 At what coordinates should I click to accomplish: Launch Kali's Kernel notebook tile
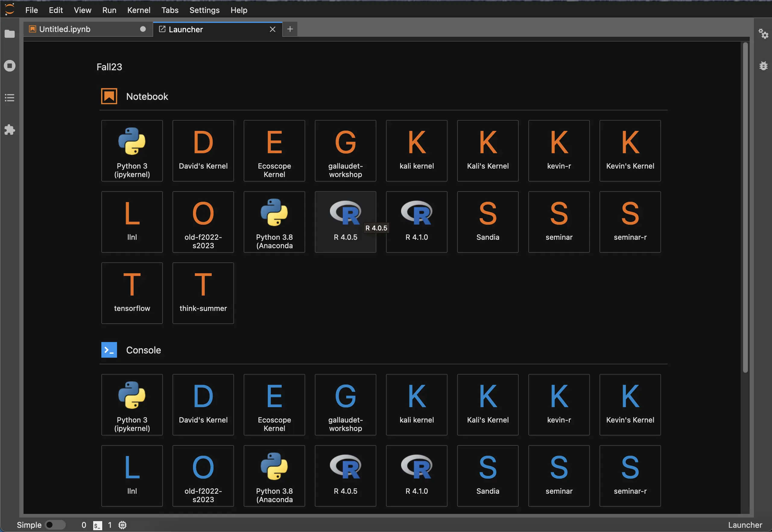pyautogui.click(x=488, y=151)
